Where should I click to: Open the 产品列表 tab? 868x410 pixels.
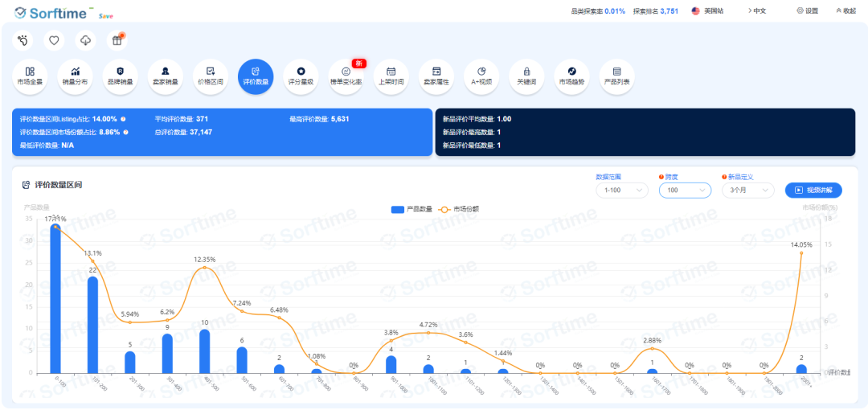pyautogui.click(x=616, y=76)
